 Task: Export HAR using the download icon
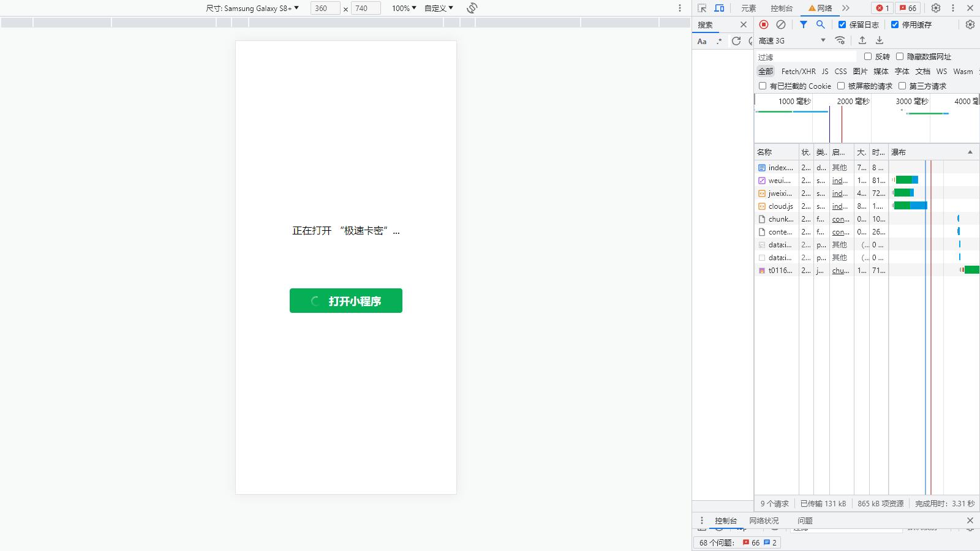coord(880,40)
